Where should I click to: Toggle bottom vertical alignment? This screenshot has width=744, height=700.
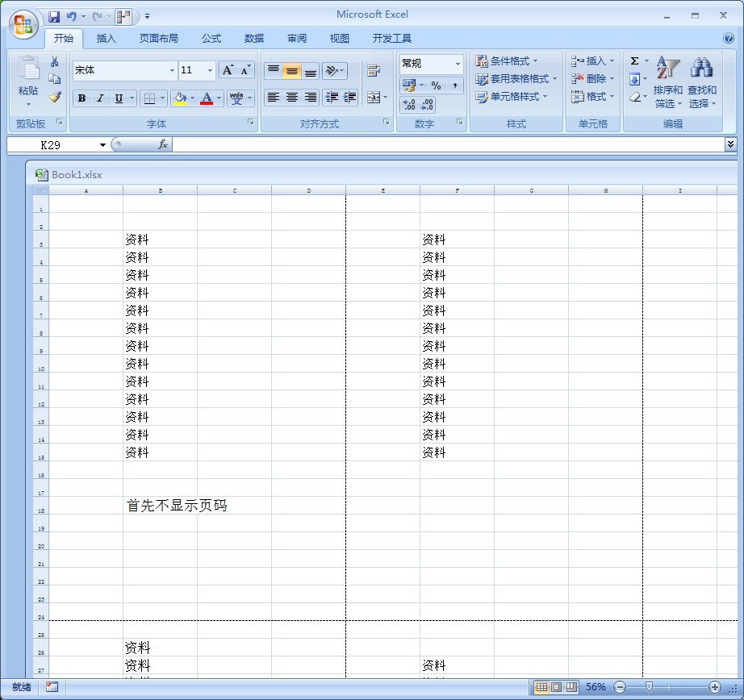(311, 71)
